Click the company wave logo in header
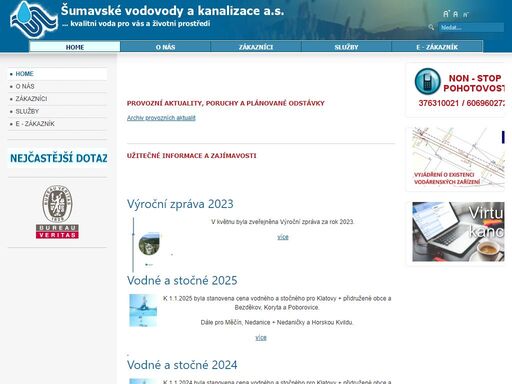The height and width of the screenshot is (384, 512). (x=34, y=20)
